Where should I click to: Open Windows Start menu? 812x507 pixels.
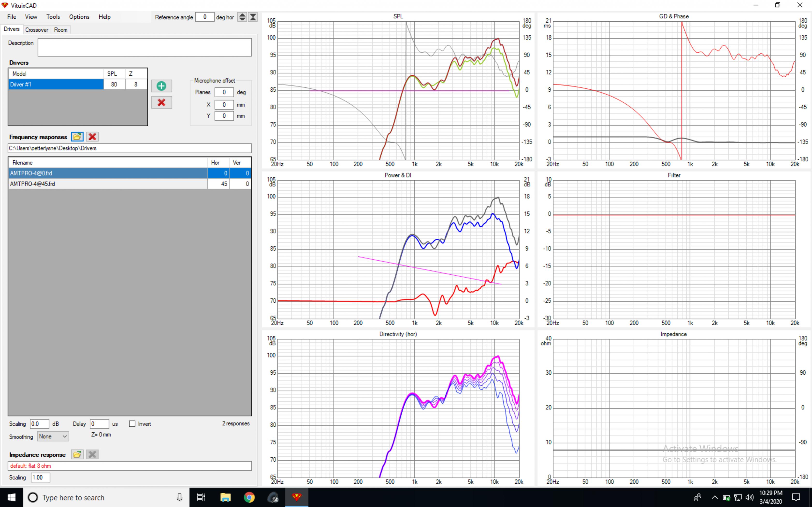[11, 497]
